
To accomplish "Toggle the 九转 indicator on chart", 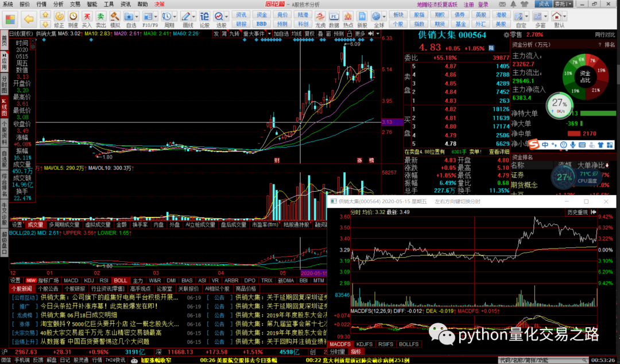I will [235, 34].
